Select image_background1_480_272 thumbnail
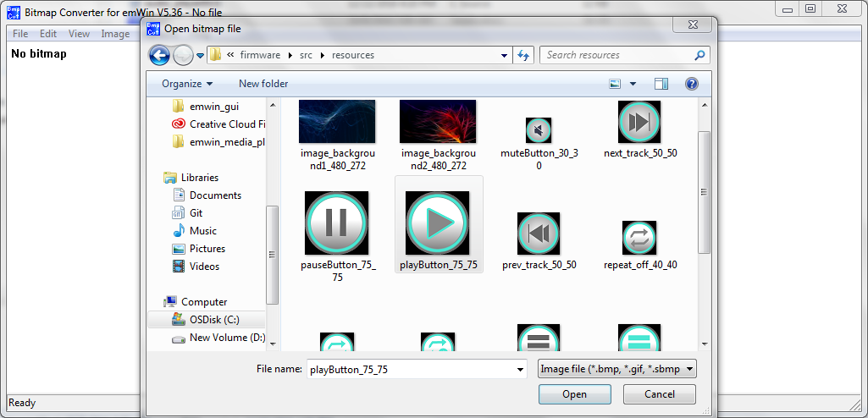Image resolution: width=868 pixels, height=418 pixels. tap(336, 121)
